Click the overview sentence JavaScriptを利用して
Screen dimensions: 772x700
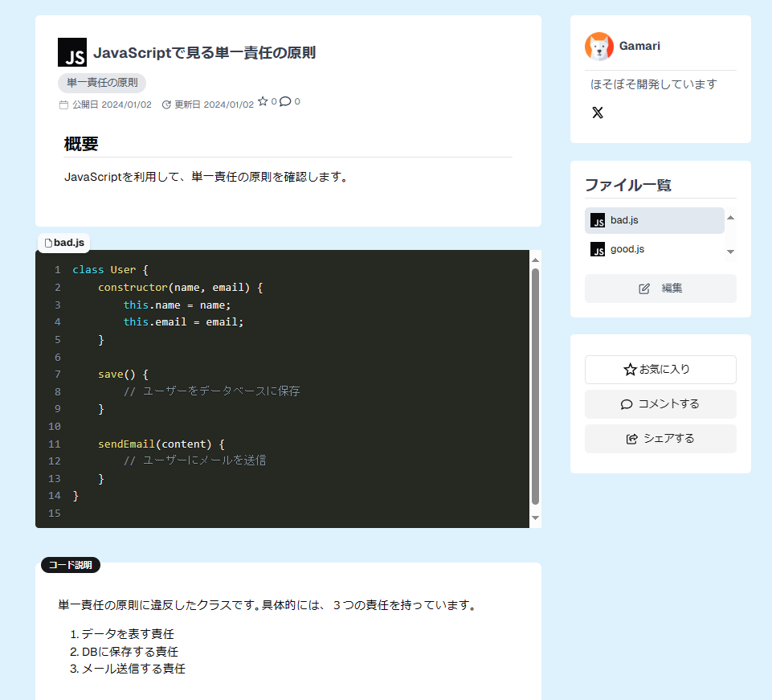pos(206,177)
